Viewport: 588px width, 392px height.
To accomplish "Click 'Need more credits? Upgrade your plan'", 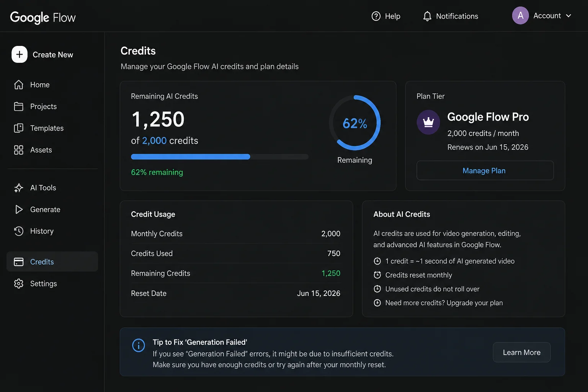I will [x=444, y=303].
